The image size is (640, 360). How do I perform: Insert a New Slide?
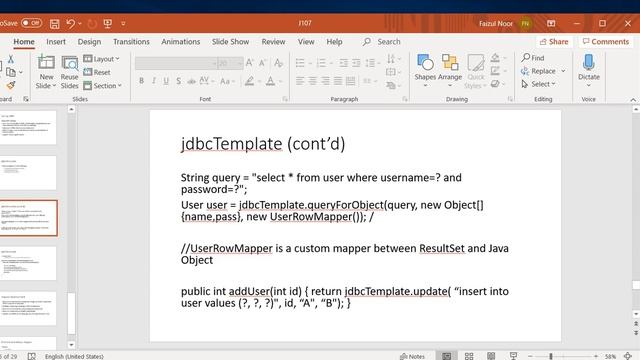click(46, 72)
